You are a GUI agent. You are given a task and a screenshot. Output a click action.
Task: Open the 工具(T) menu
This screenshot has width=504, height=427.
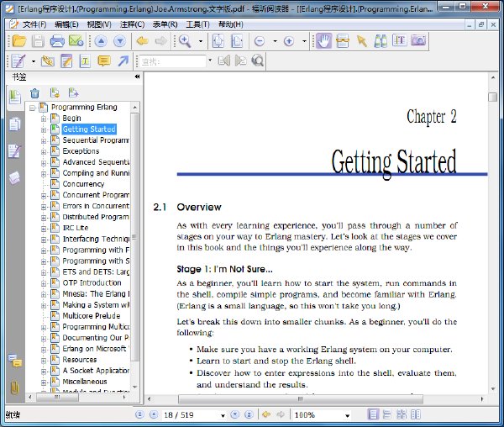pyautogui.click(x=197, y=24)
